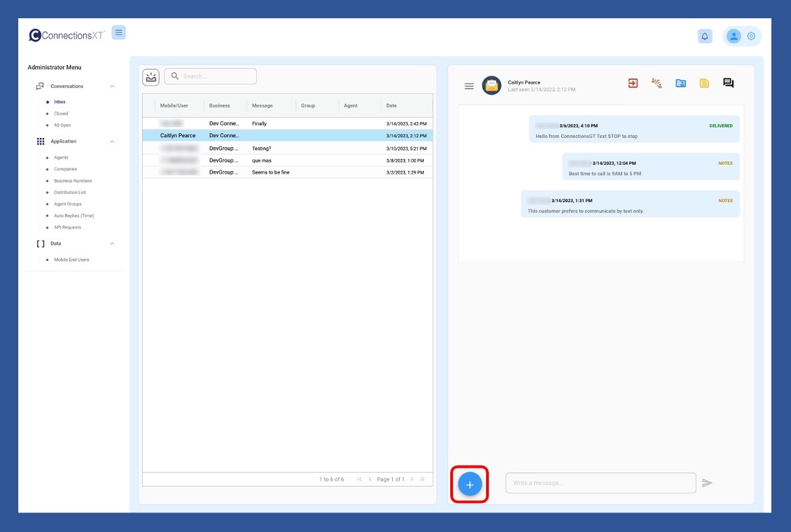The height and width of the screenshot is (532, 791).
Task: Click the inbox tray icon beside search
Action: (x=151, y=76)
